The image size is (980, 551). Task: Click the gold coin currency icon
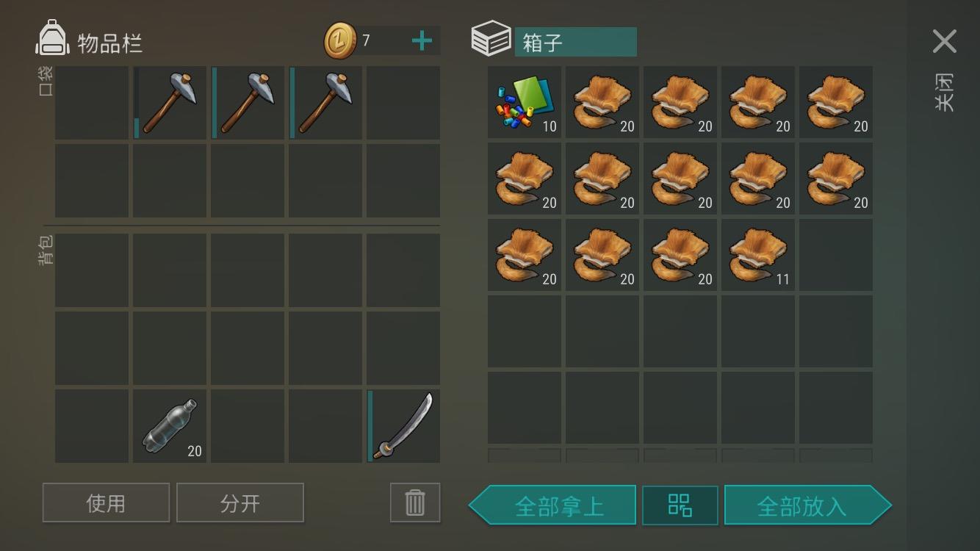click(x=340, y=40)
